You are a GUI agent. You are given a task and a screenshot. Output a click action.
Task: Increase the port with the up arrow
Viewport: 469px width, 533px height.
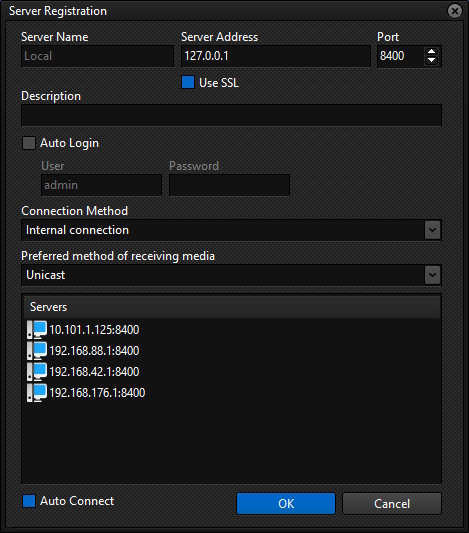[x=432, y=52]
